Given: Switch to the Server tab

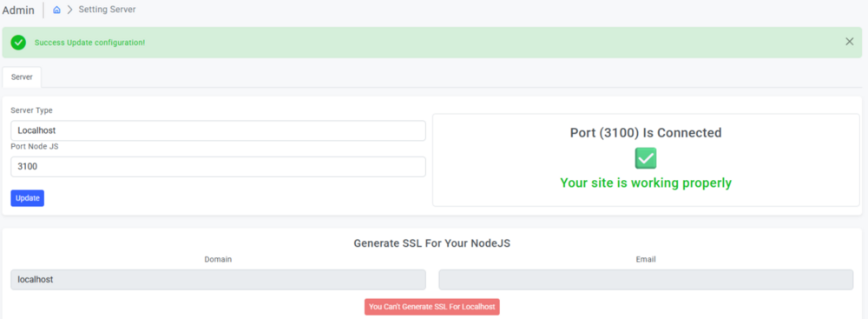Looking at the screenshot, I should tap(23, 77).
